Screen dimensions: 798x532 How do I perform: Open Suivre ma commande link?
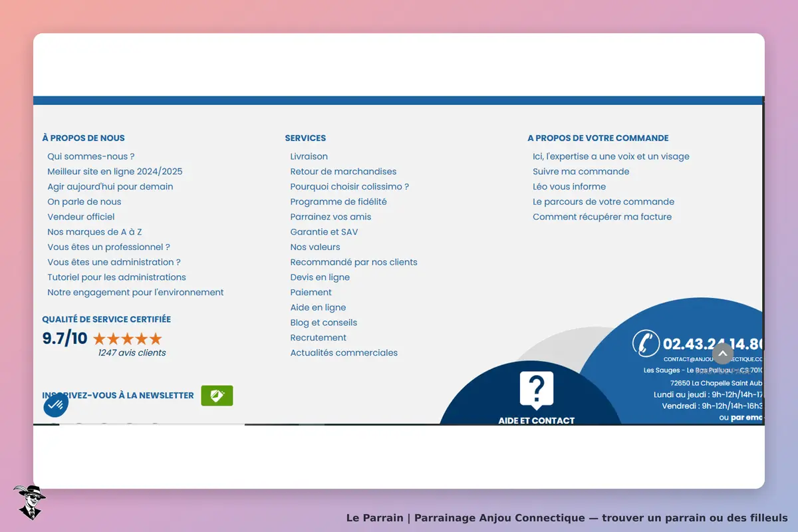pos(581,172)
